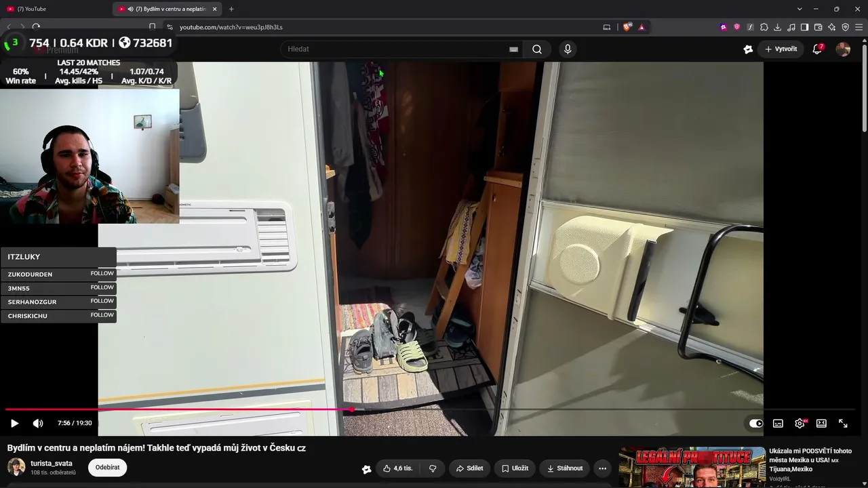Open the purple star extension icon
Image resolution: width=868 pixels, height=488 pixels.
click(x=724, y=27)
